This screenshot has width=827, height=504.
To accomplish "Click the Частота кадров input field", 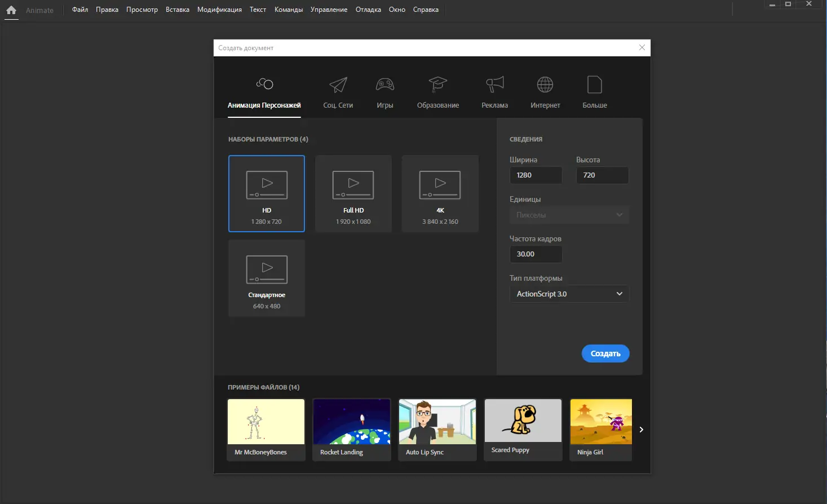I will coord(536,254).
